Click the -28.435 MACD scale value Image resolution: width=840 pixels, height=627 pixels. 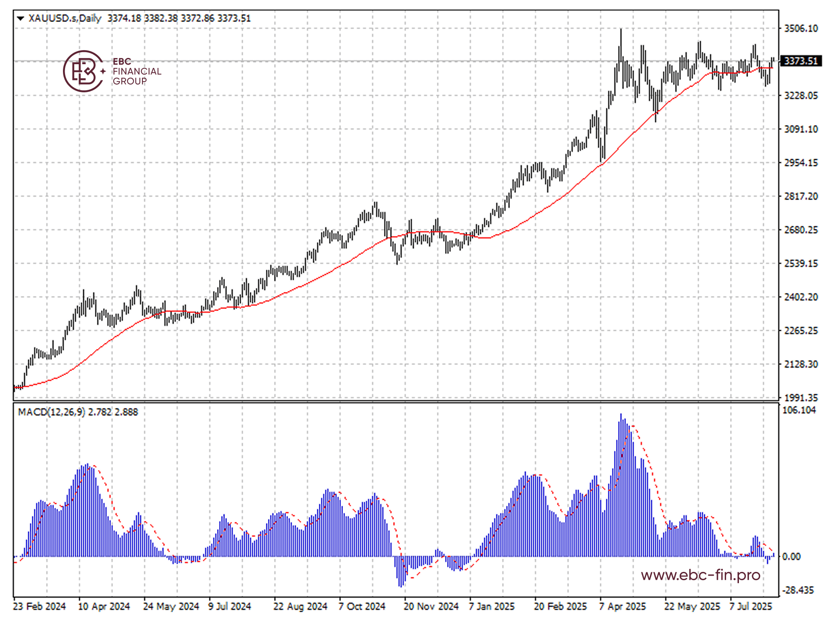click(798, 590)
